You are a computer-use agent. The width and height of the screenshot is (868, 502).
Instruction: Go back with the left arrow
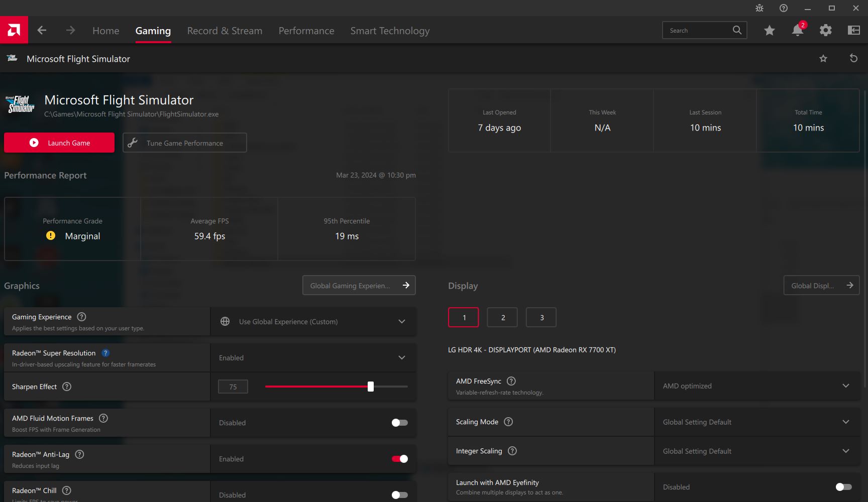coord(42,30)
